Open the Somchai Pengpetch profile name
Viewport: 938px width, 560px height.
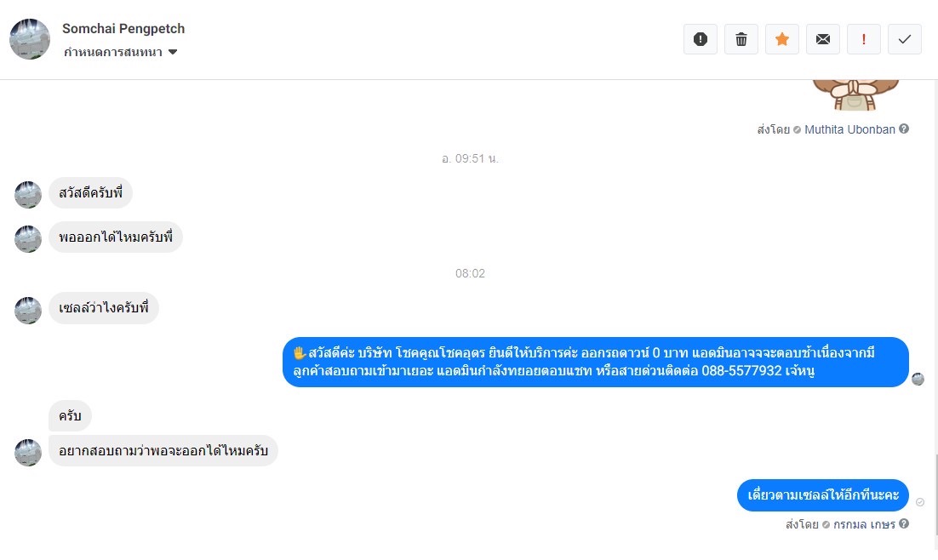pos(123,29)
